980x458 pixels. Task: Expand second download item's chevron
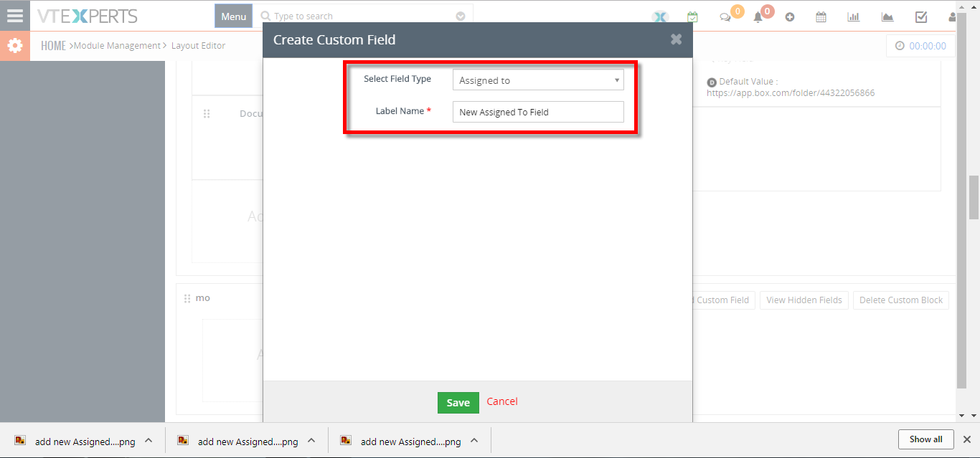coord(311,441)
